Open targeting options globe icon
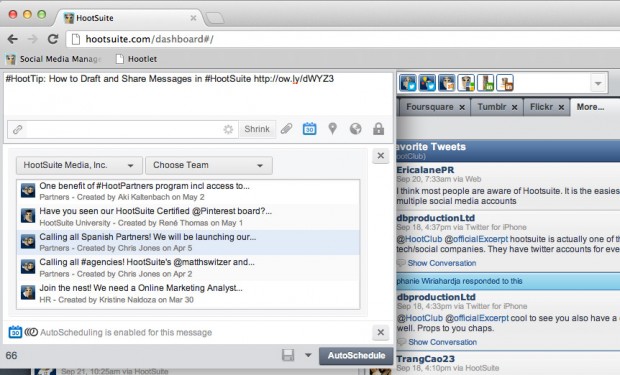Image resolution: width=620 pixels, height=375 pixels. (355, 129)
